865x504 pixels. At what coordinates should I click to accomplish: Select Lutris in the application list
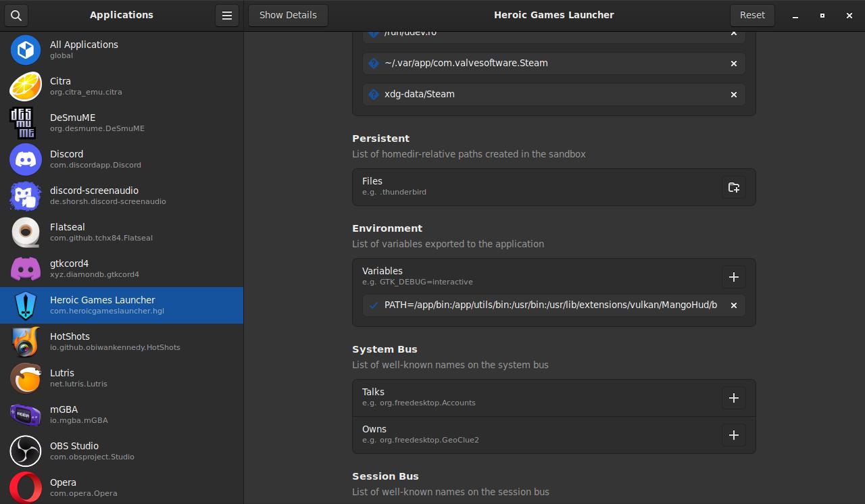(122, 378)
